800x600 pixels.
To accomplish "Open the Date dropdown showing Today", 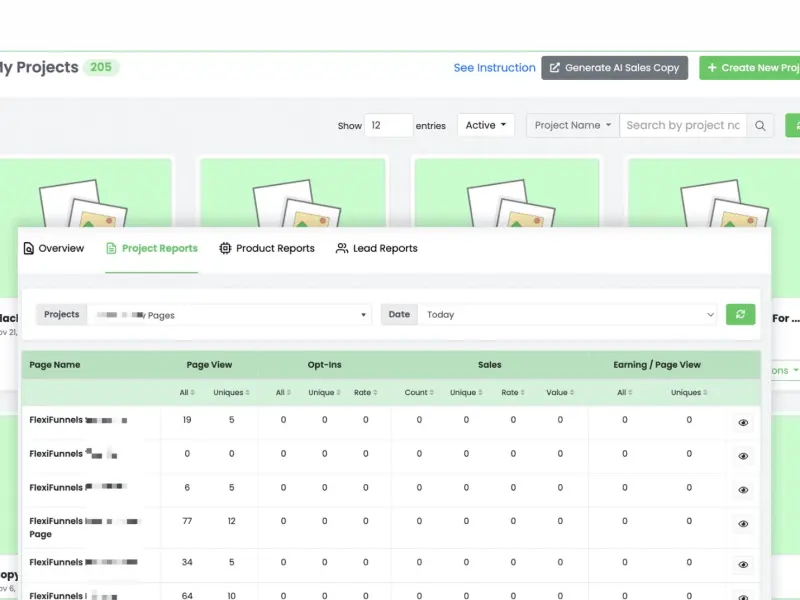I will pyautogui.click(x=567, y=315).
